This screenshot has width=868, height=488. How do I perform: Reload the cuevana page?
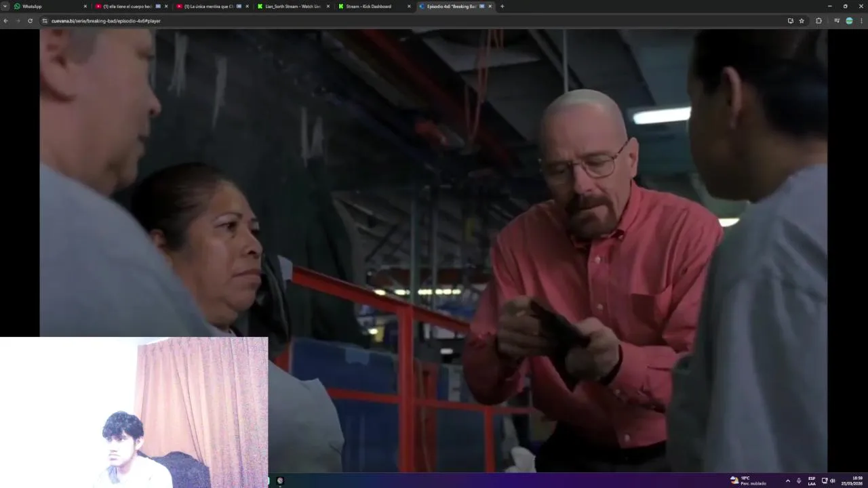30,21
